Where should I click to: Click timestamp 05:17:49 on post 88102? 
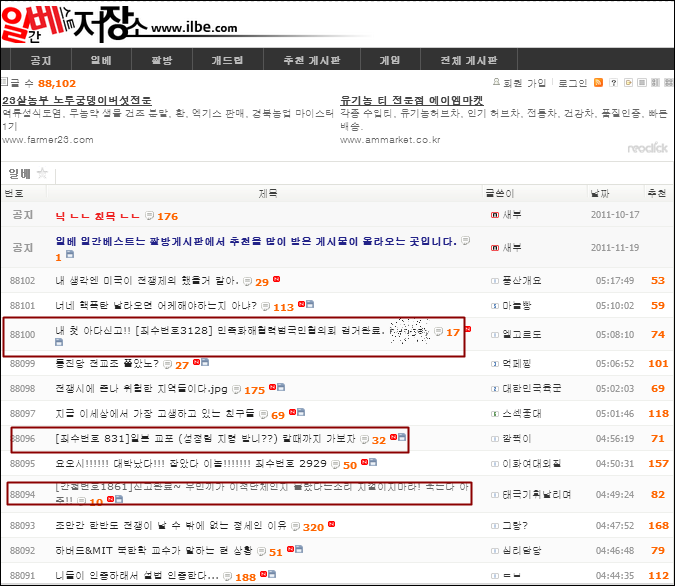click(x=615, y=280)
